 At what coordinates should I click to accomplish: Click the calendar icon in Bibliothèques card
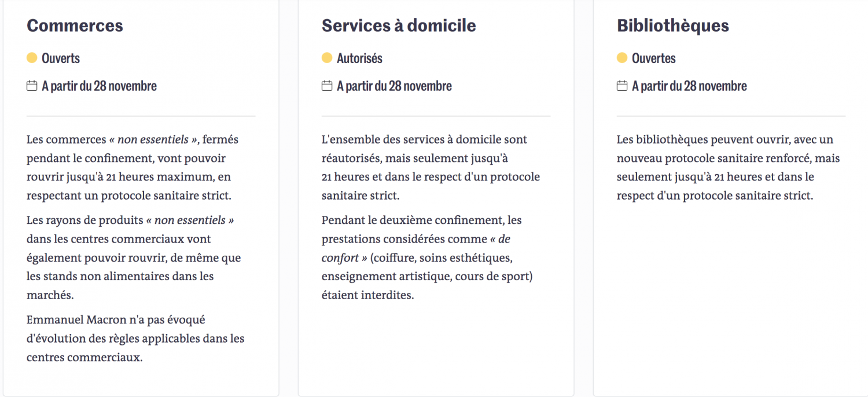tap(622, 86)
